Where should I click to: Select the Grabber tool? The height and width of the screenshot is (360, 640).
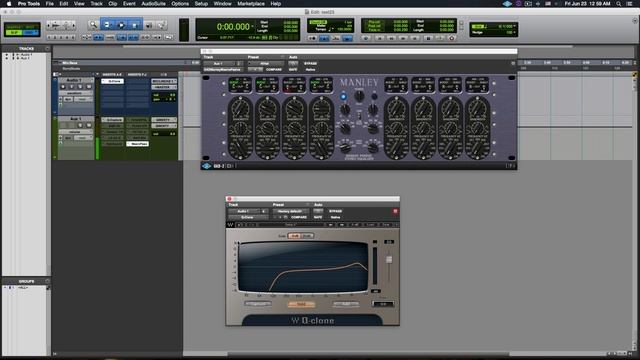click(x=135, y=25)
